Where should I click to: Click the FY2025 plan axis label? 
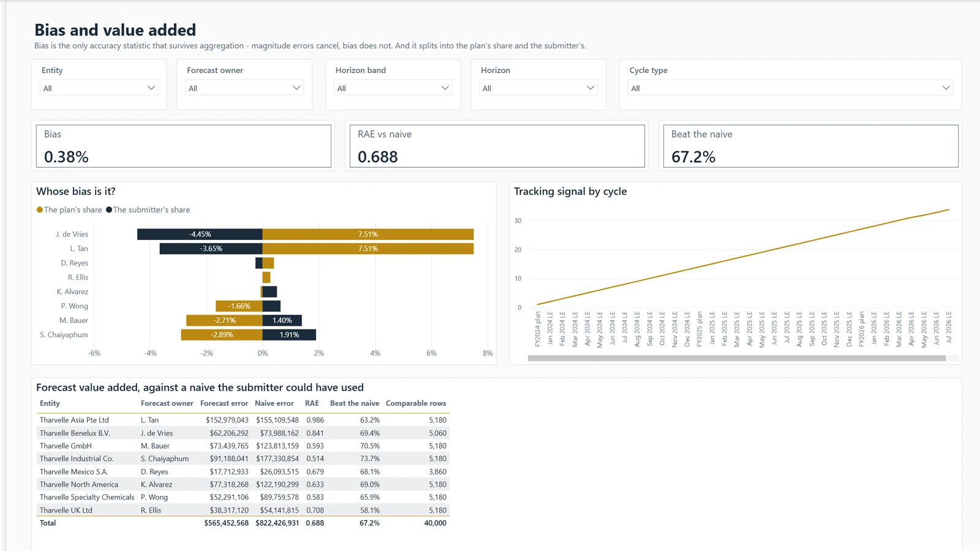pos(699,329)
